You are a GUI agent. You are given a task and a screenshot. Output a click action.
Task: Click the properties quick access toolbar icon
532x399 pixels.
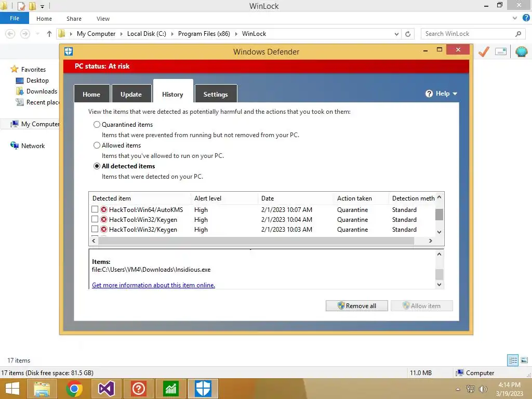(21, 6)
